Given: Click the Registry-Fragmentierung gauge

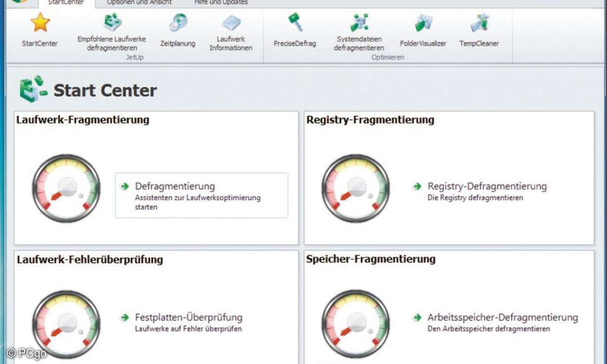Looking at the screenshot, I should pyautogui.click(x=356, y=188).
